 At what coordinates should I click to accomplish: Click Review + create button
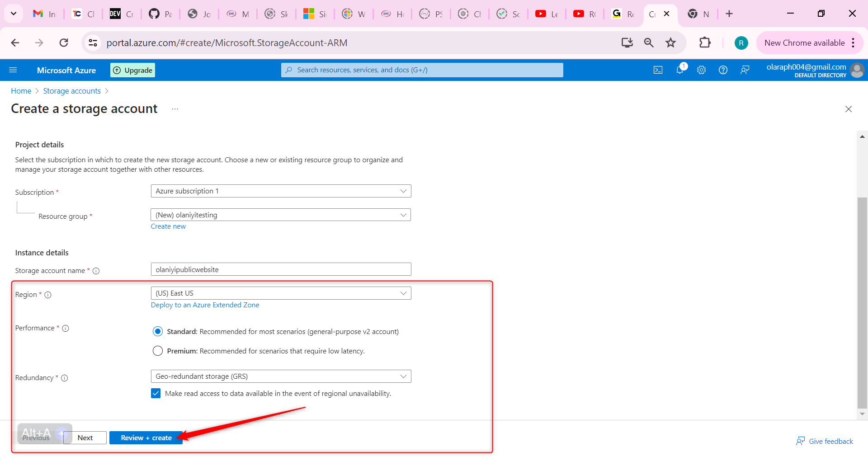coord(146,438)
